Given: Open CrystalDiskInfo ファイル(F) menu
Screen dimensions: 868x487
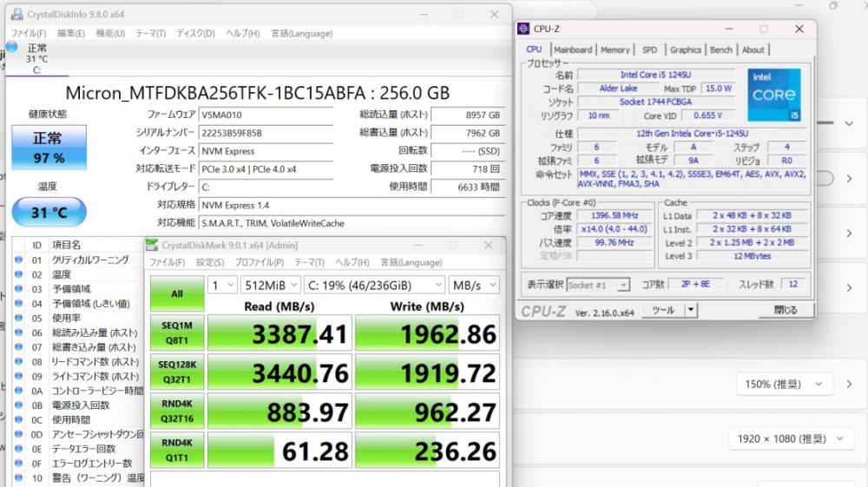Looking at the screenshot, I should click(29, 33).
